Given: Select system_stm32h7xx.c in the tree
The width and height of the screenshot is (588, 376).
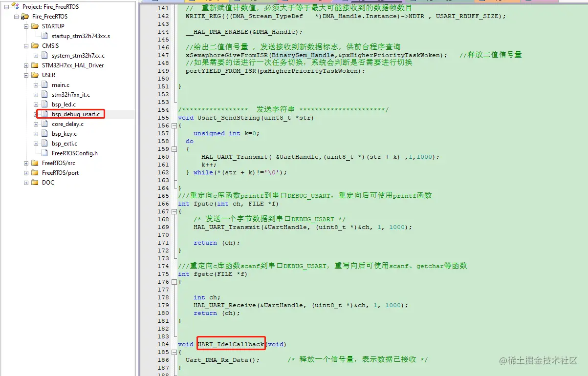Looking at the screenshot, I should (78, 55).
